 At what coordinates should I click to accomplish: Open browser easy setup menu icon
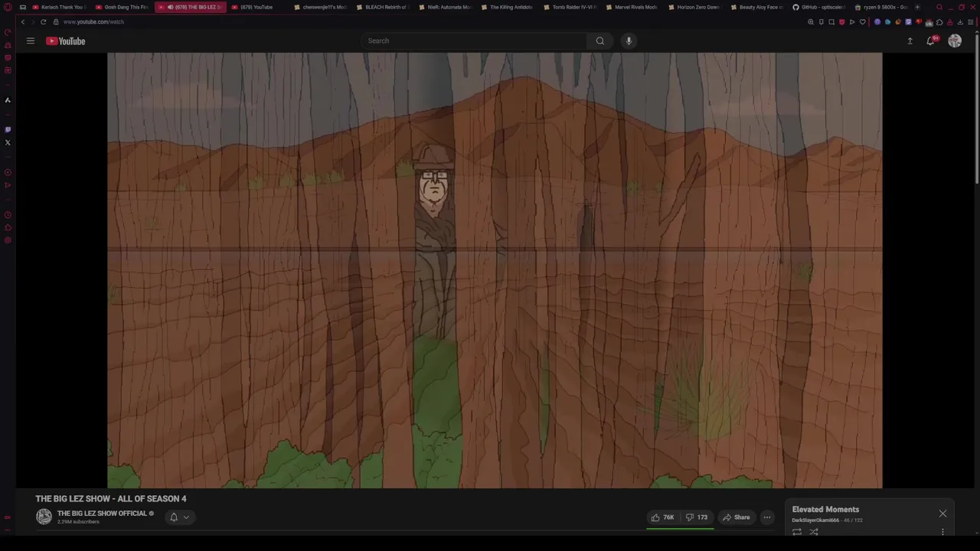pyautogui.click(x=970, y=21)
